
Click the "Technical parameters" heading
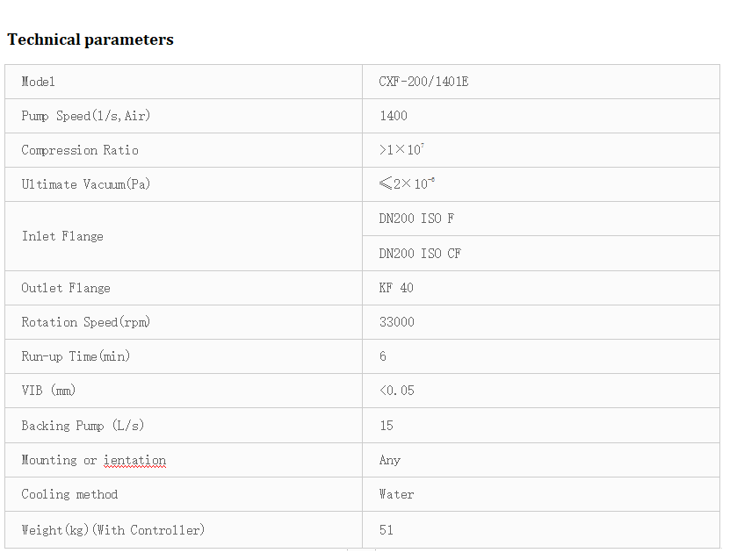pos(90,39)
